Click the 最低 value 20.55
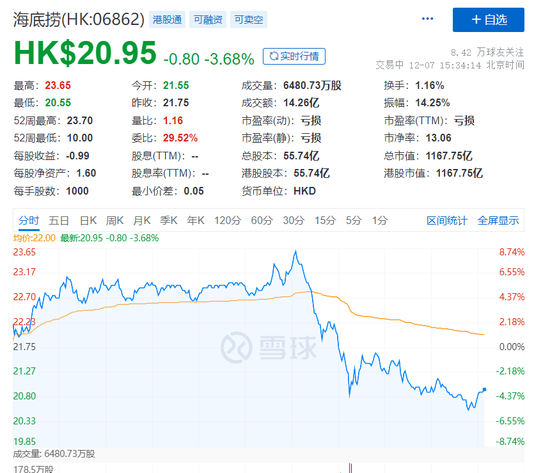This screenshot has width=550, height=473. [58, 102]
